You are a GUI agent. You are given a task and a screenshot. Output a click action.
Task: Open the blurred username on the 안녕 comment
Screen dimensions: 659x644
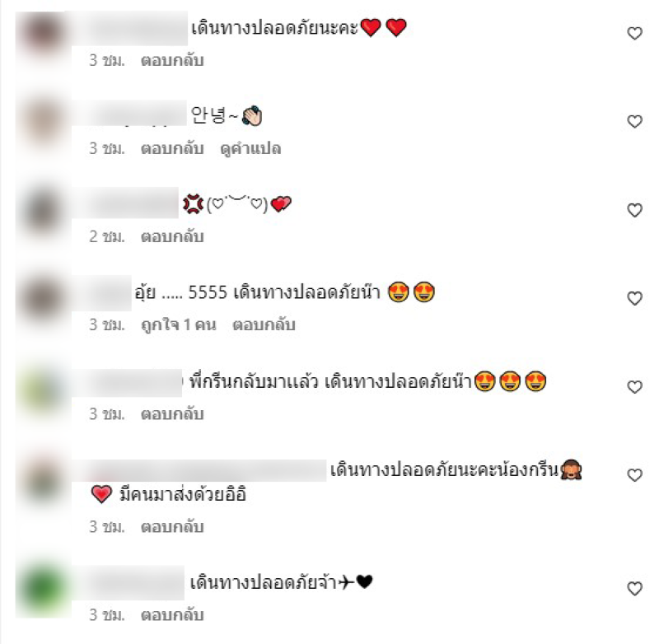pyautogui.click(x=129, y=114)
